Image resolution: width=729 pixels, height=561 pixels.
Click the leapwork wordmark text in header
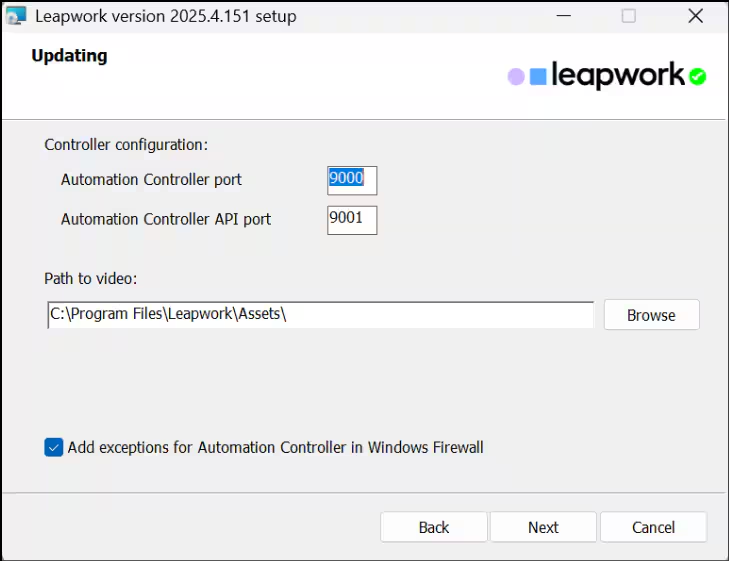(617, 75)
